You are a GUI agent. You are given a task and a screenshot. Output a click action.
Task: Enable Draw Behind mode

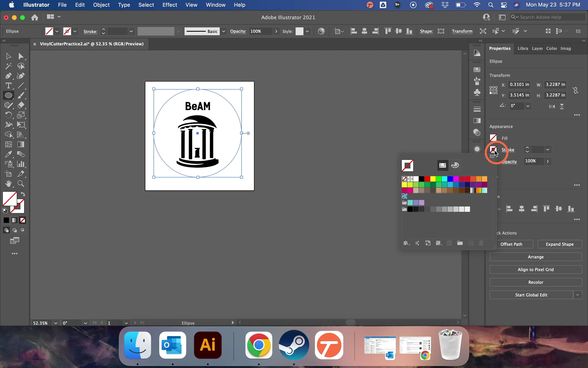(x=14, y=230)
